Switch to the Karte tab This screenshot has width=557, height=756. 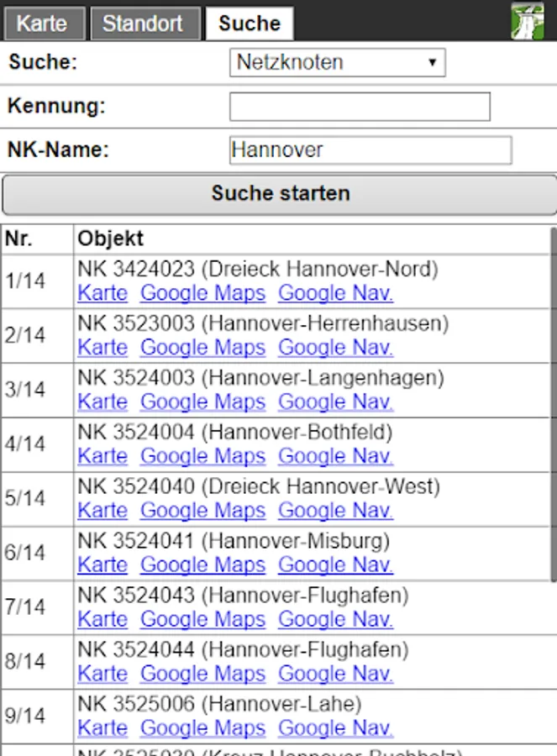coord(42,24)
